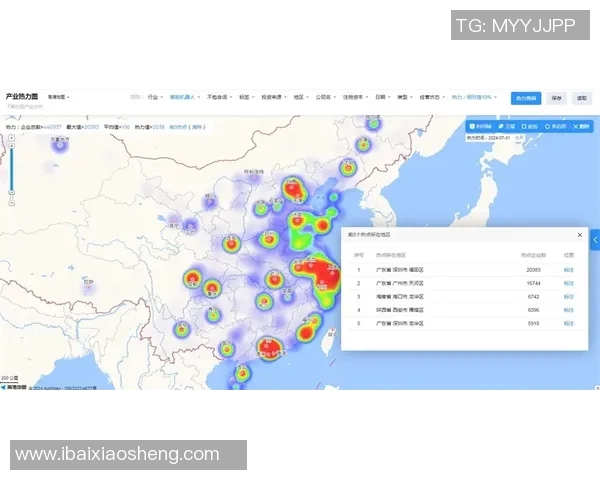Click the 热点所在地区 column header
This screenshot has height=480, width=600.
tap(391, 255)
